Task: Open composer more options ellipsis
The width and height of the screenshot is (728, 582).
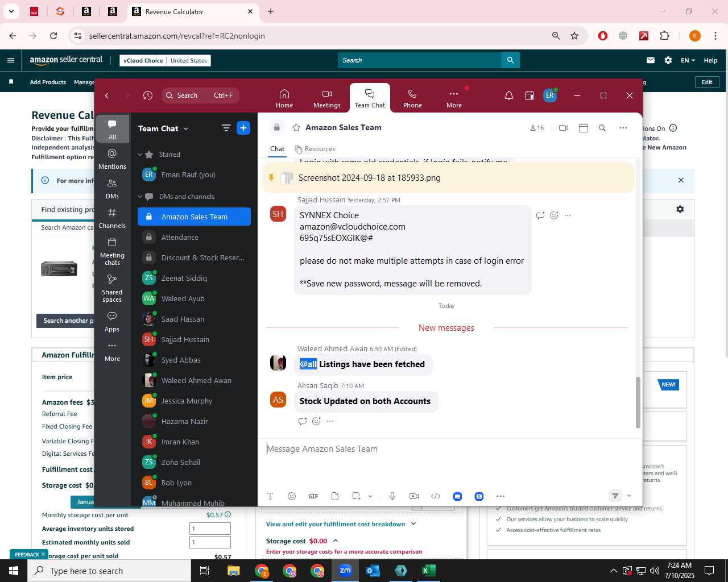Action: [x=500, y=496]
